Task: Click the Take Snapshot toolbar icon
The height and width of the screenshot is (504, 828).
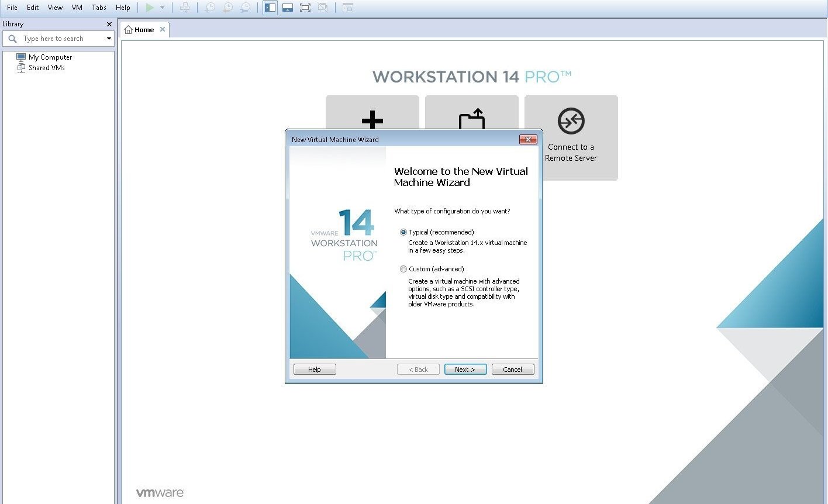Action: tap(209, 8)
